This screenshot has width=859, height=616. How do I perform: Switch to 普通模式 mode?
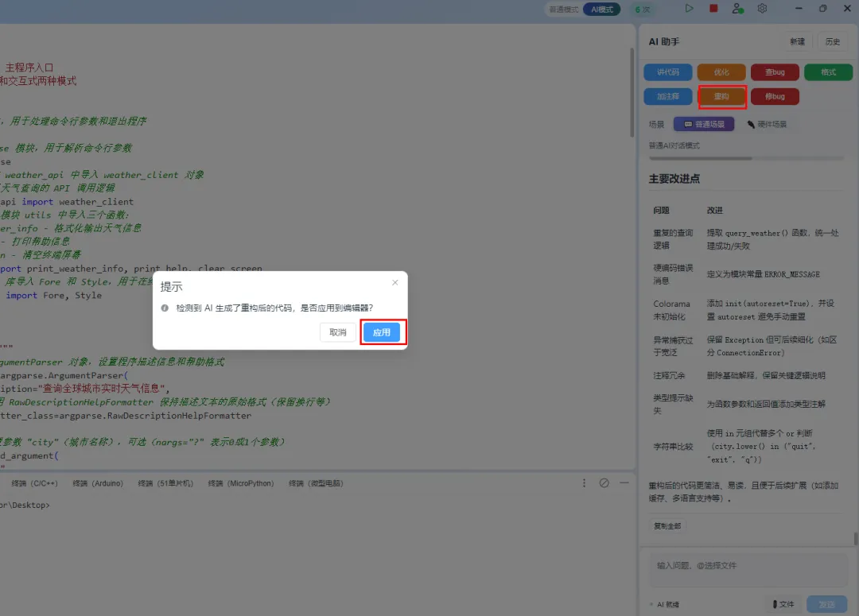coord(564,10)
